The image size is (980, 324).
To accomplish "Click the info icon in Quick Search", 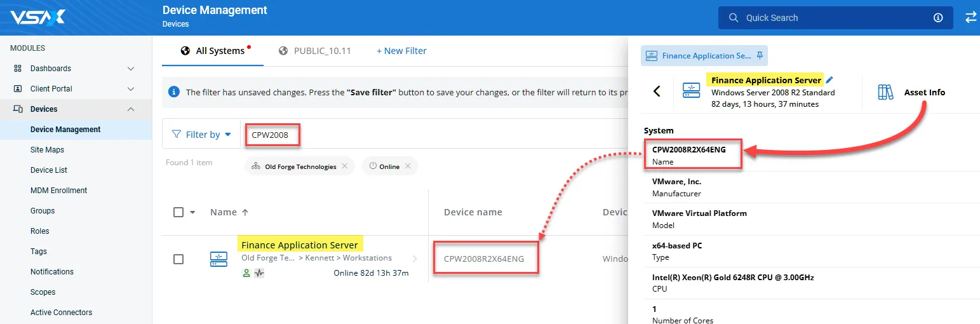I will point(938,18).
